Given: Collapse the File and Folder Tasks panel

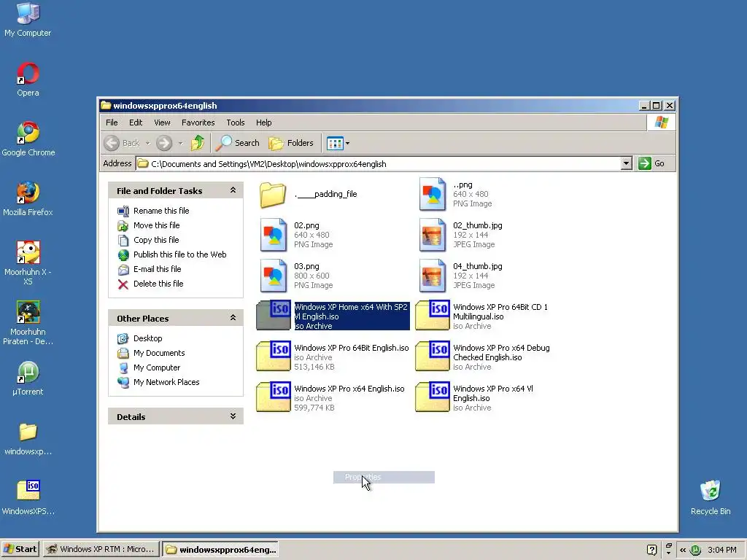Looking at the screenshot, I should (x=233, y=190).
